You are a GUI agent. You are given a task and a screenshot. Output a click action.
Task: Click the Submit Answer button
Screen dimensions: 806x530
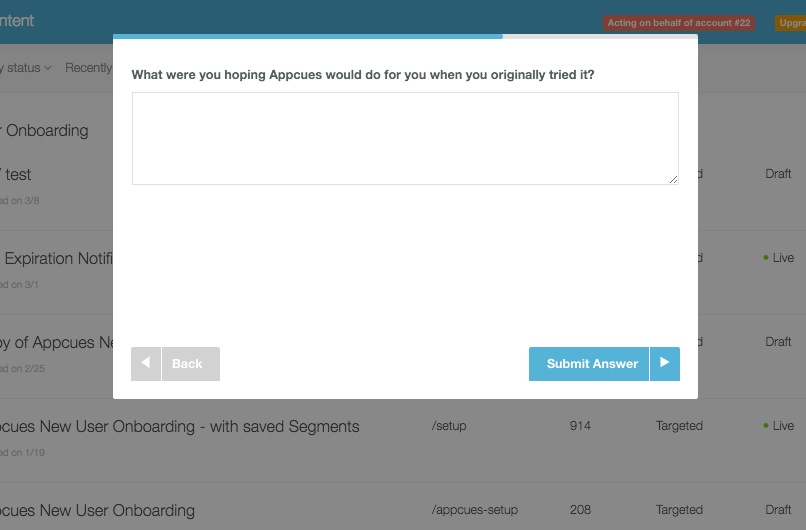(589, 364)
